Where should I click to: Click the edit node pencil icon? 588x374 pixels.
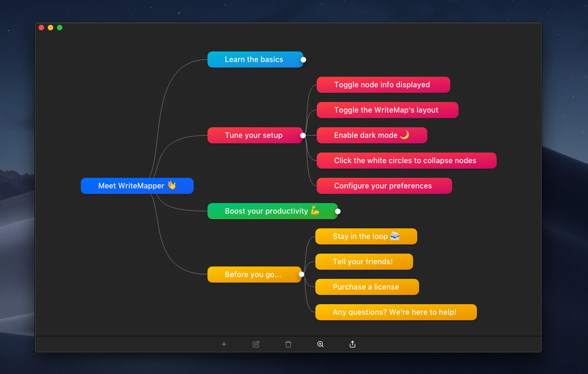(256, 344)
